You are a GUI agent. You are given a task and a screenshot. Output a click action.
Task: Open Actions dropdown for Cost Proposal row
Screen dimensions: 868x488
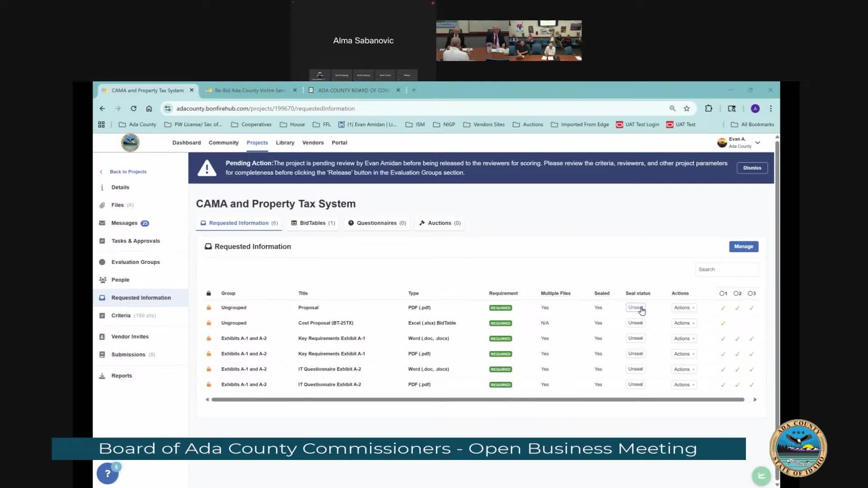click(684, 323)
